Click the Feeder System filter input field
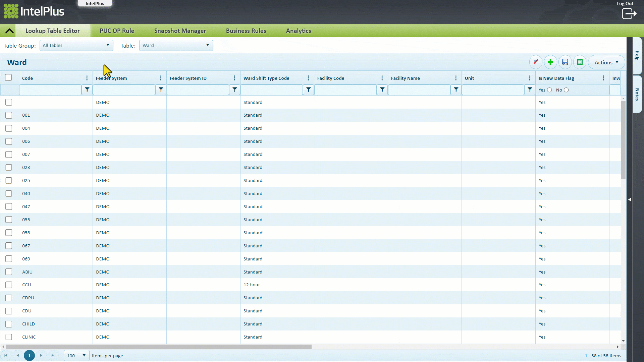 tap(124, 90)
